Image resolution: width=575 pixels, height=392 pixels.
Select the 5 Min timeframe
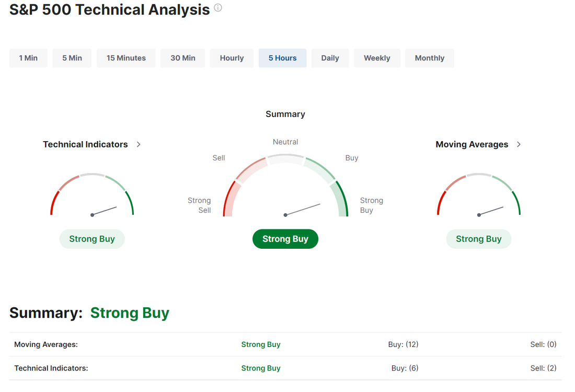[x=72, y=58]
